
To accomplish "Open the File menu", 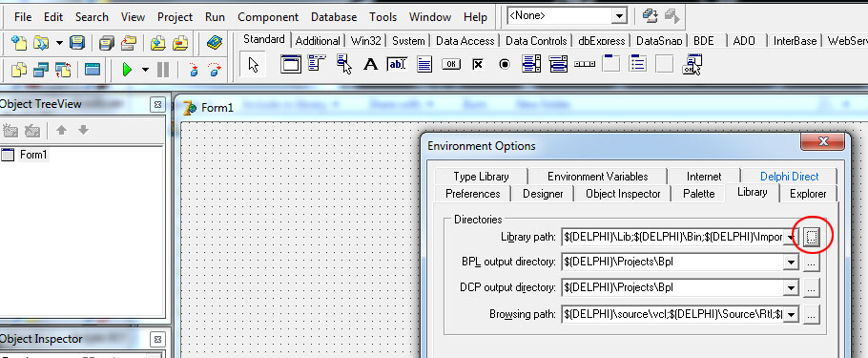I will (x=23, y=17).
